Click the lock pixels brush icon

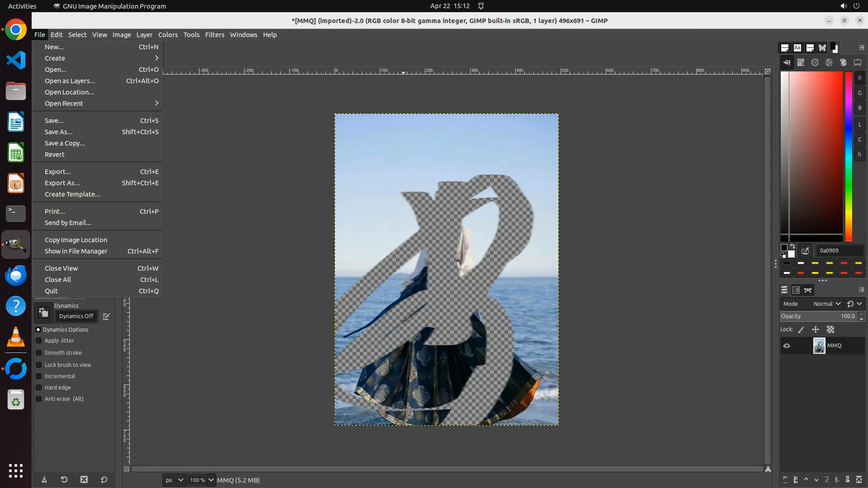(801, 330)
